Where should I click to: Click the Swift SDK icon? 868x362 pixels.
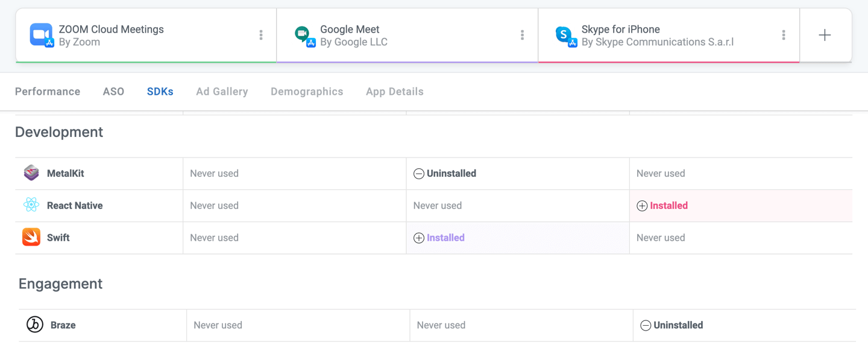click(31, 237)
